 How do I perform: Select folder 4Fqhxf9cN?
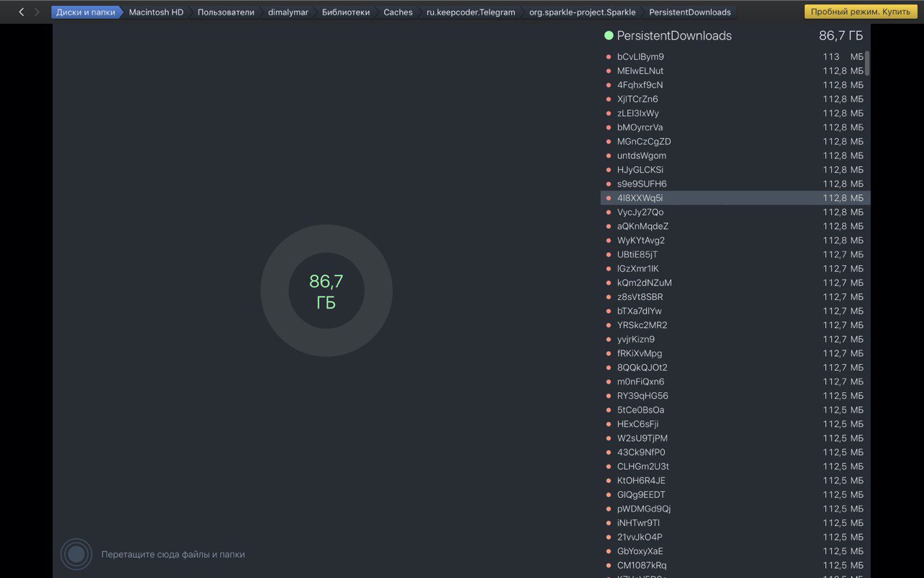(x=736, y=85)
